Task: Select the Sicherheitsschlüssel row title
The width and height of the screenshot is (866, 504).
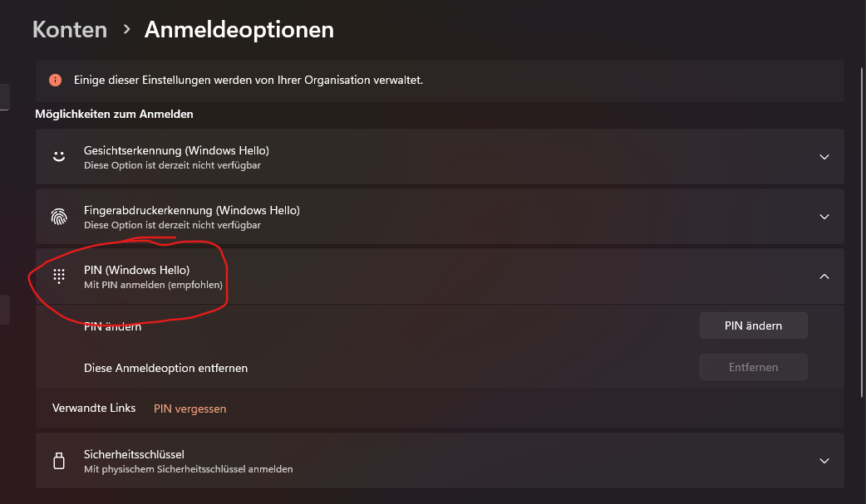Action: click(134, 454)
